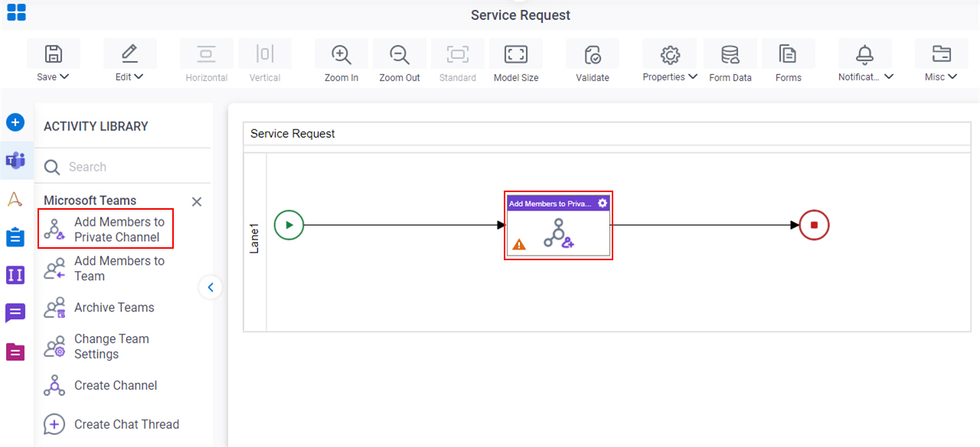Select the purple columns sidebar icon

coord(15,275)
